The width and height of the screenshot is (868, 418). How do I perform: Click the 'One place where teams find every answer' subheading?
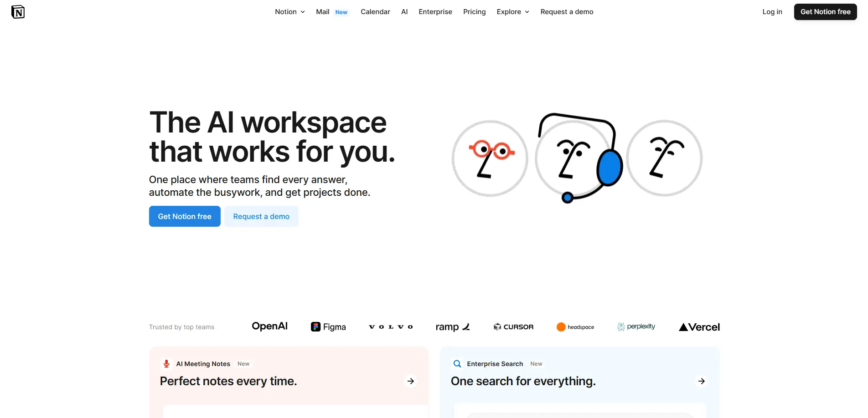(x=259, y=186)
